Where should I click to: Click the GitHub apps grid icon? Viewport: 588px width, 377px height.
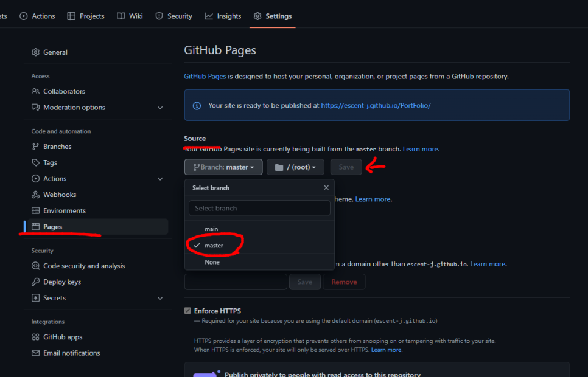click(36, 337)
